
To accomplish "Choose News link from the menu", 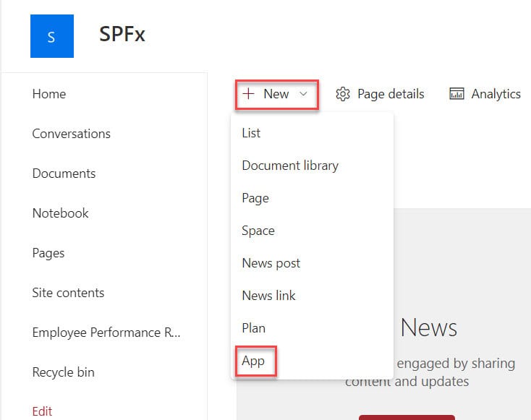I will (x=312, y=296).
